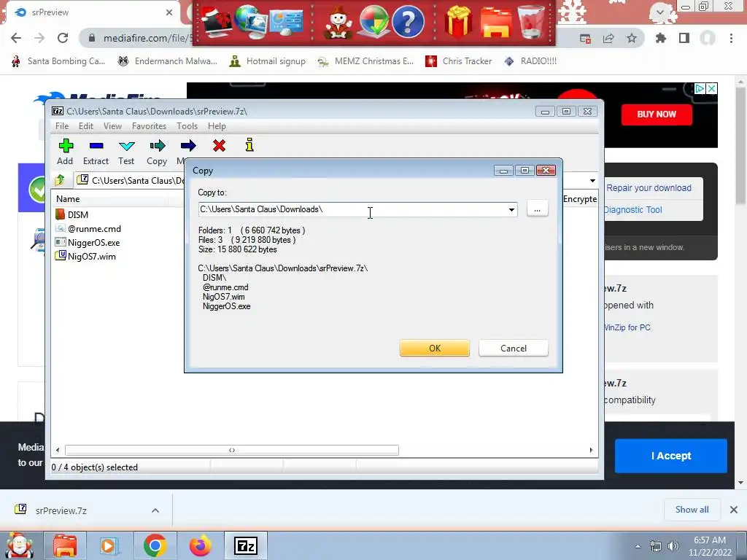The width and height of the screenshot is (747, 560).
Task: Click the blue Move arrow icon
Action: pyautogui.click(x=188, y=146)
